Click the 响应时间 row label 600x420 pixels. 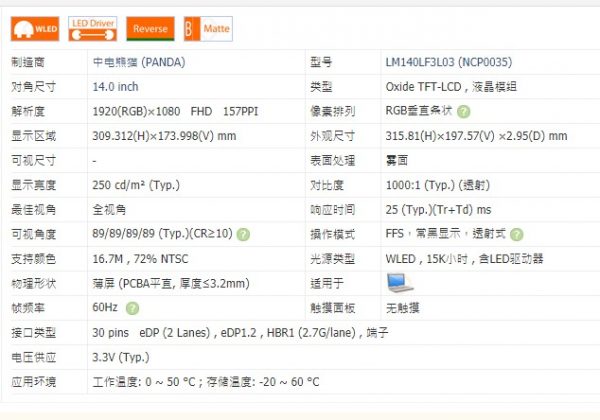333,210
